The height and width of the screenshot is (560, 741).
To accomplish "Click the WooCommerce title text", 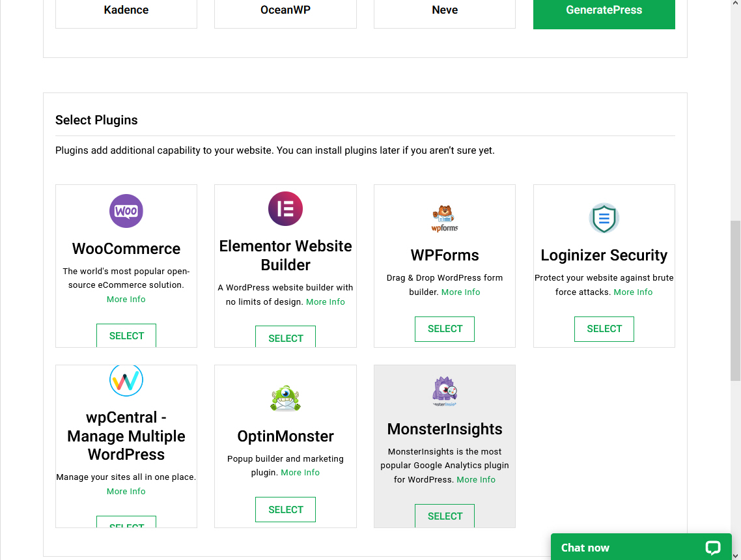I will pos(126,249).
